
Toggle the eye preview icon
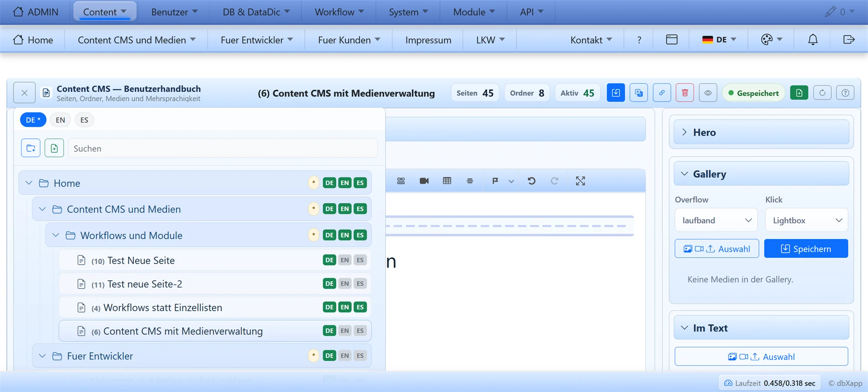click(708, 93)
